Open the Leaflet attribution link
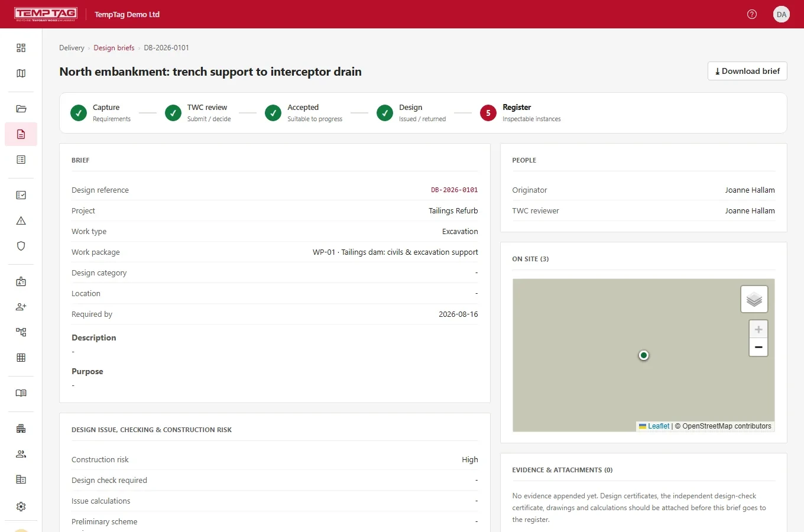 [654, 426]
